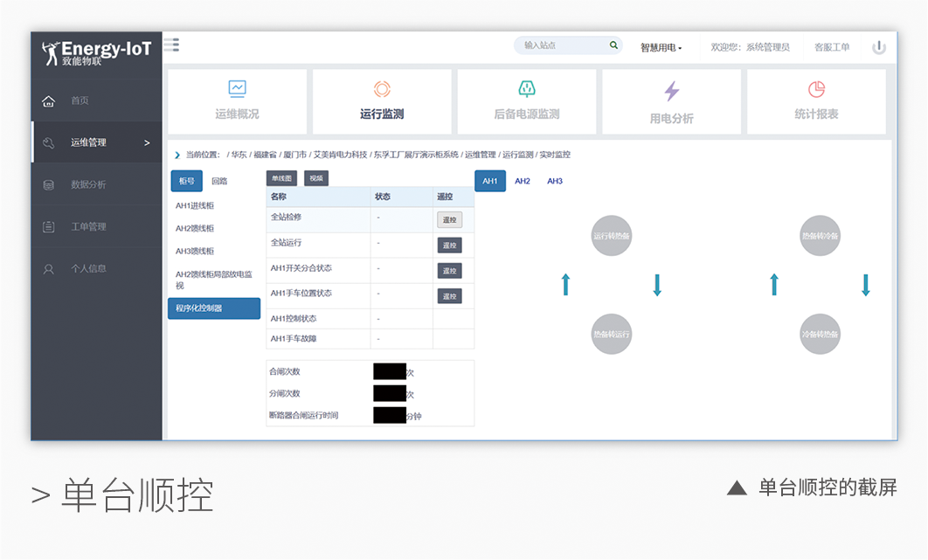Open the 首页 sidebar menu item
This screenshot has width=928, height=560.
[x=96, y=100]
